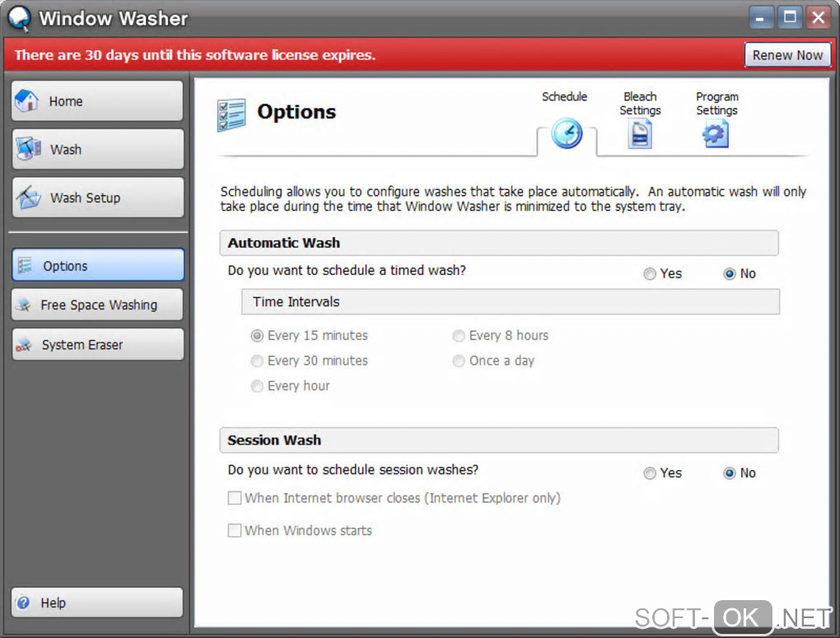
Task: Switch to the Program Settings tab label
Action: pos(716,104)
